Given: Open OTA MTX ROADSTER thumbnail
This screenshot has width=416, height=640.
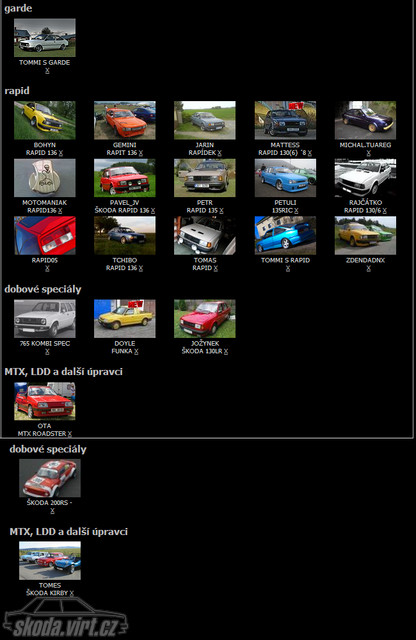Looking at the screenshot, I should click(44, 401).
